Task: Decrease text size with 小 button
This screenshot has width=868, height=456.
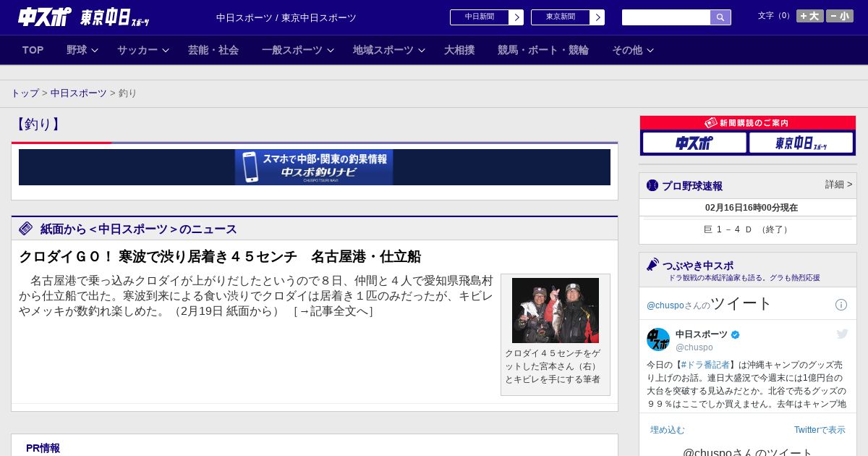Action: coord(840,16)
